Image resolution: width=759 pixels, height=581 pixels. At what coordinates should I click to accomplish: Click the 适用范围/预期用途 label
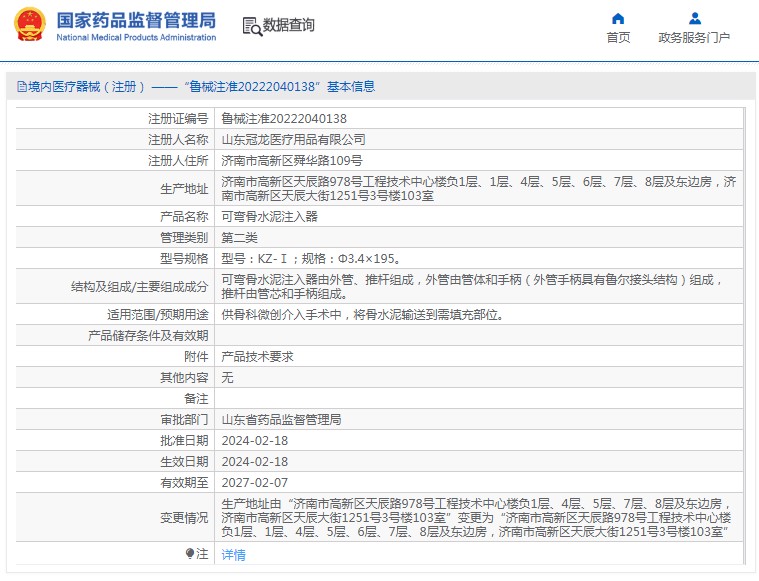coord(157,315)
